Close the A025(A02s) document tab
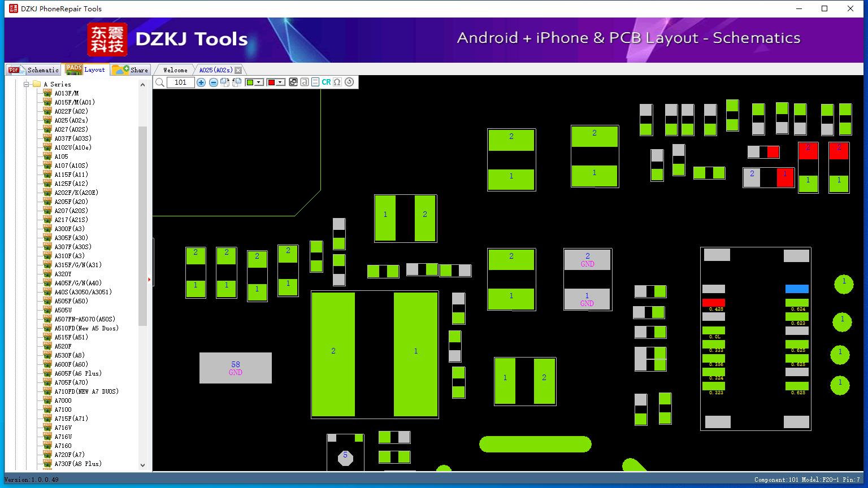 coord(238,70)
